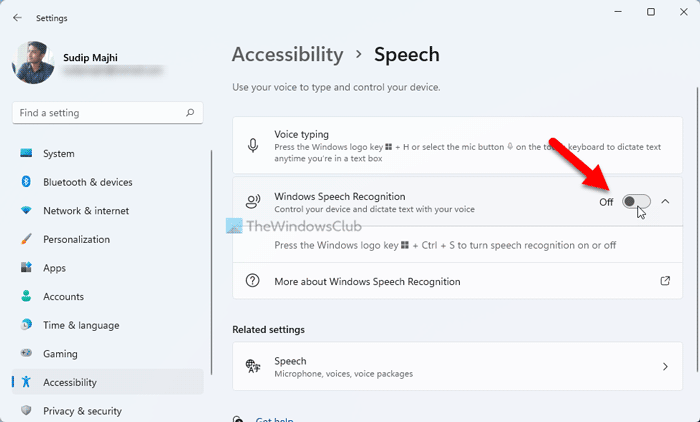This screenshot has width=700, height=422.
Task: Click the Ctrl + S shortcut hint text
Action: click(x=445, y=245)
